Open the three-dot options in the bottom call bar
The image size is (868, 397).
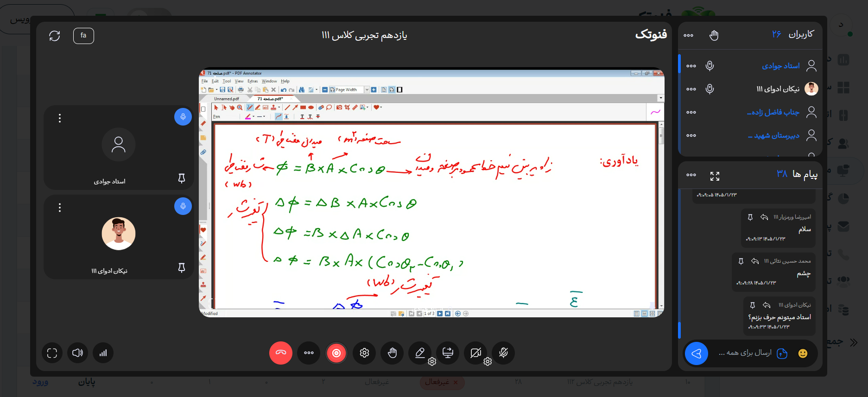click(309, 353)
